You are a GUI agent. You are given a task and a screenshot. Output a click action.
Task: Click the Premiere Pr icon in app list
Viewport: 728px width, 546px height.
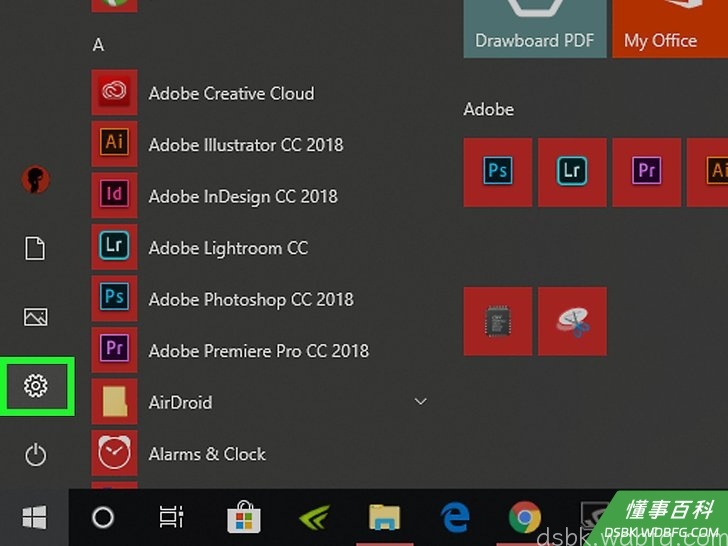pyautogui.click(x=114, y=350)
